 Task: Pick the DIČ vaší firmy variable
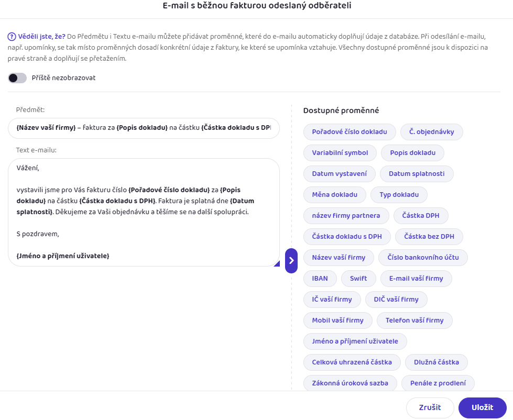(x=396, y=300)
